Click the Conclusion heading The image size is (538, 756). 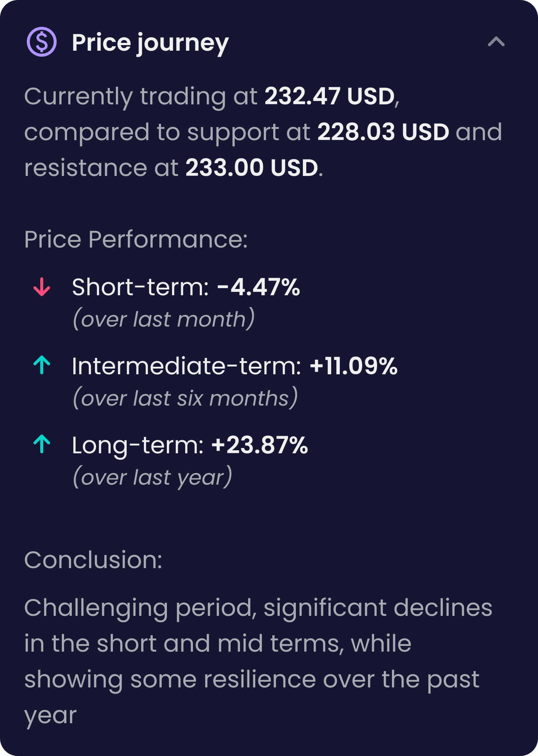tap(93, 560)
